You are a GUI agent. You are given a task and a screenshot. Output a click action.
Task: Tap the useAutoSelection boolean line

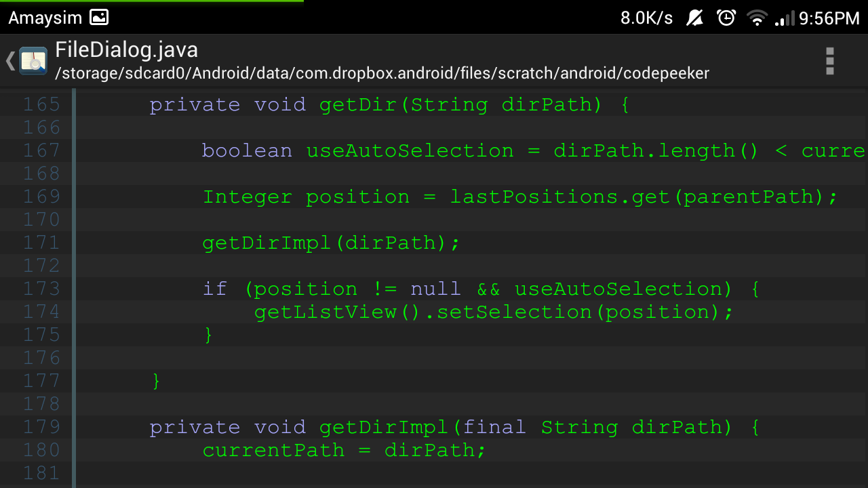534,150
